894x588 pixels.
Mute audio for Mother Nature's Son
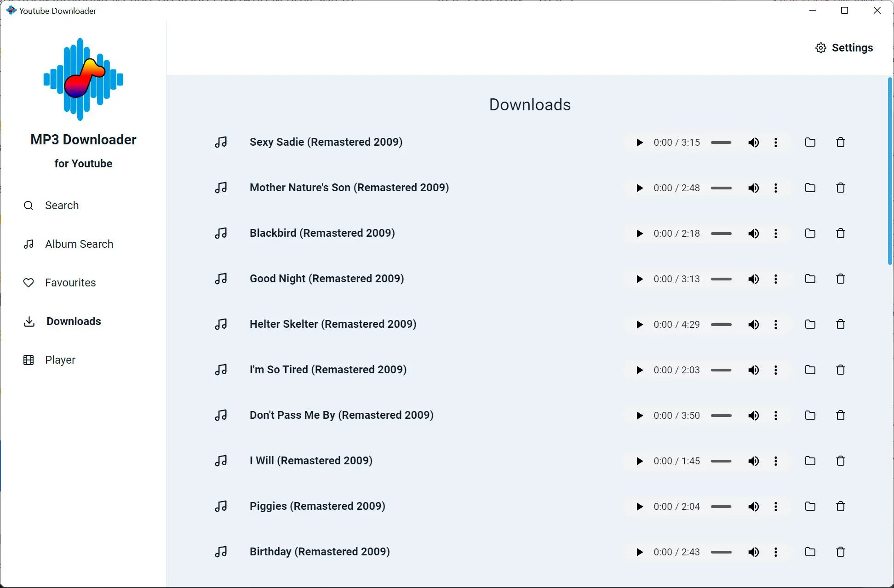click(754, 188)
